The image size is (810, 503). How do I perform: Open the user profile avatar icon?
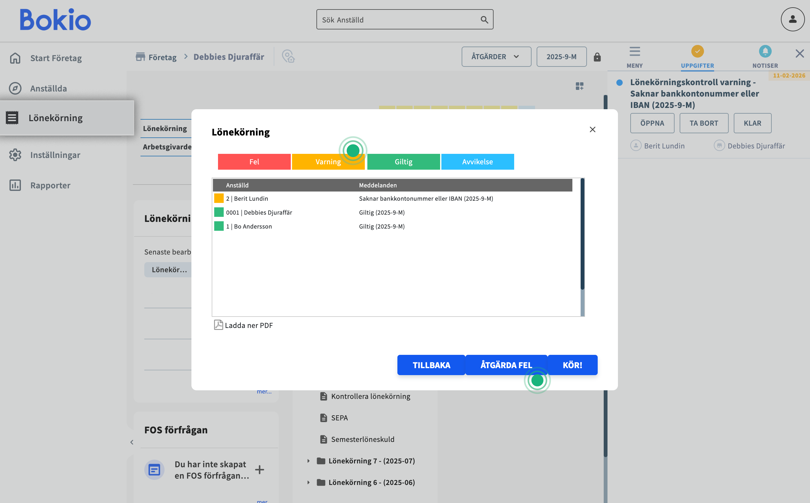point(792,20)
